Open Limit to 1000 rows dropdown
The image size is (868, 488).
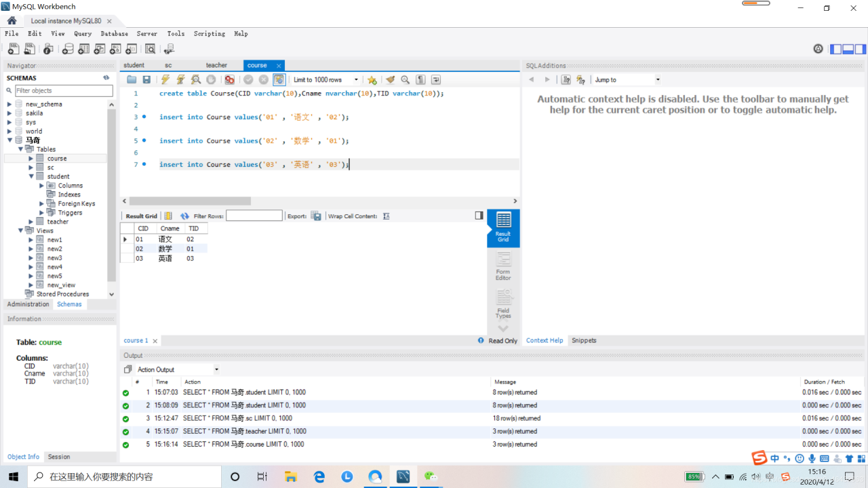(x=325, y=80)
